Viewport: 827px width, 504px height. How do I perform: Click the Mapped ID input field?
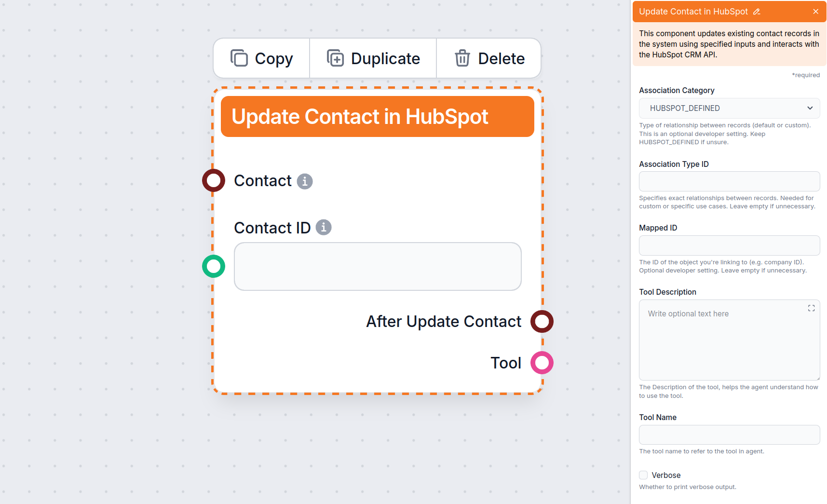729,245
